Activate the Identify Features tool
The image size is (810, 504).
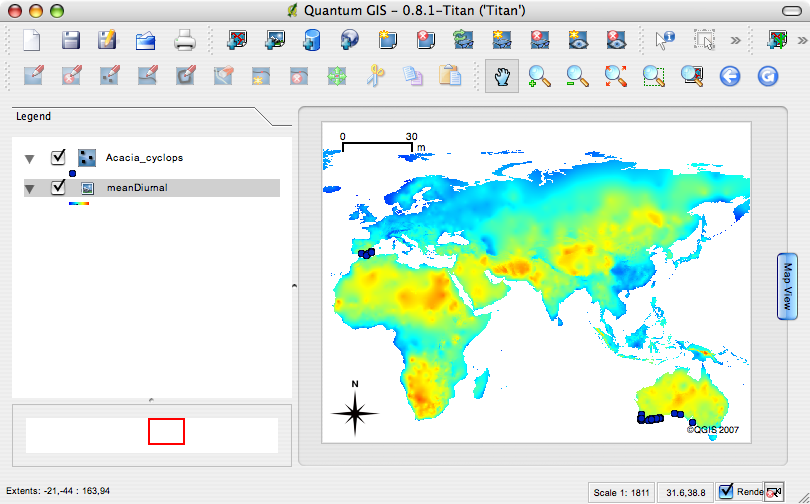(x=665, y=40)
